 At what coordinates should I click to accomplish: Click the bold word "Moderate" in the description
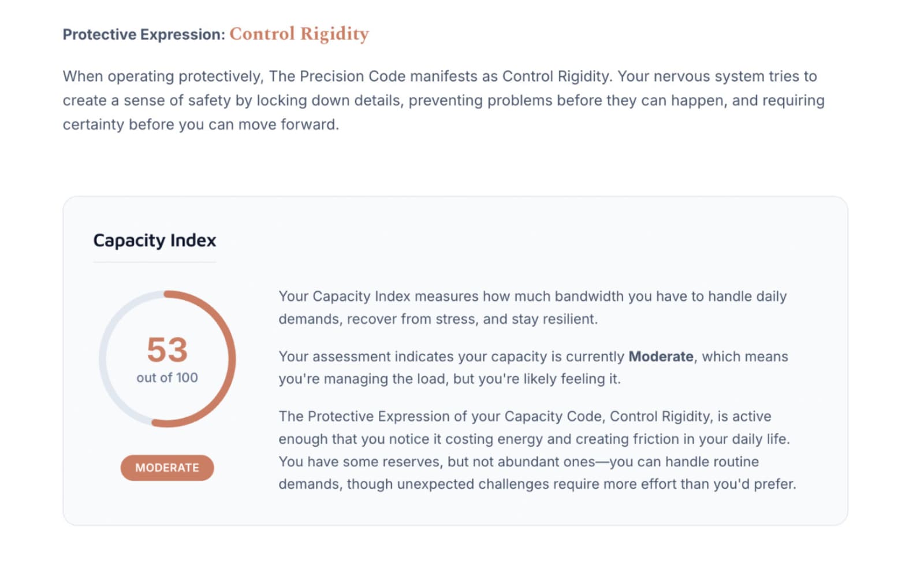click(x=661, y=357)
